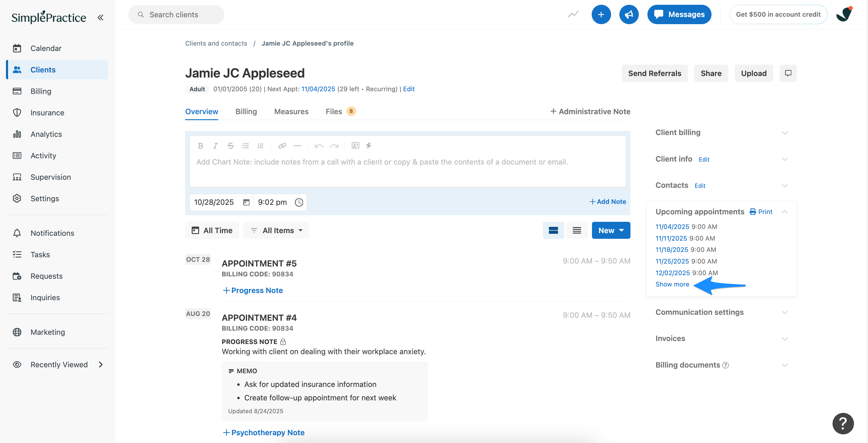
Task: Collapse the sidebar with double-chevron icon
Action: (100, 17)
